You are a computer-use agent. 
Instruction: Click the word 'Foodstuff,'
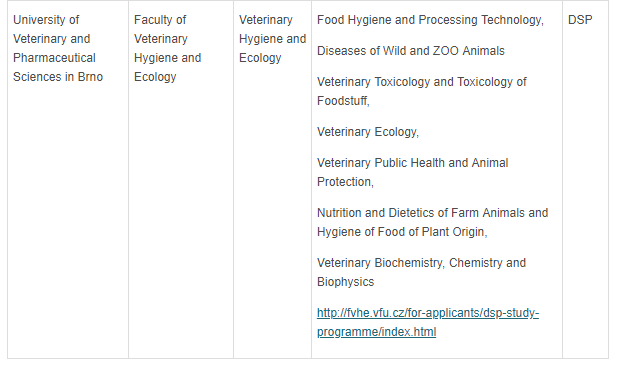(x=343, y=101)
